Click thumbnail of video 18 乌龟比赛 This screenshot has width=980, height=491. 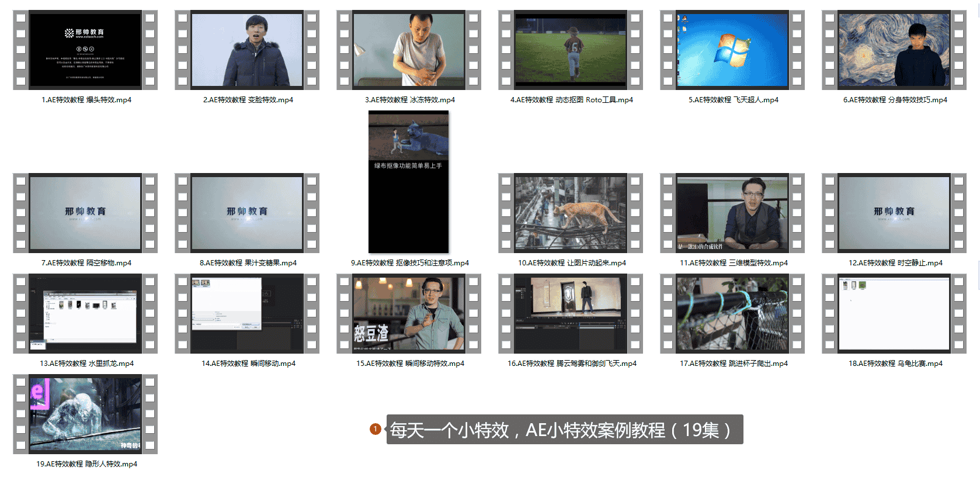(894, 313)
